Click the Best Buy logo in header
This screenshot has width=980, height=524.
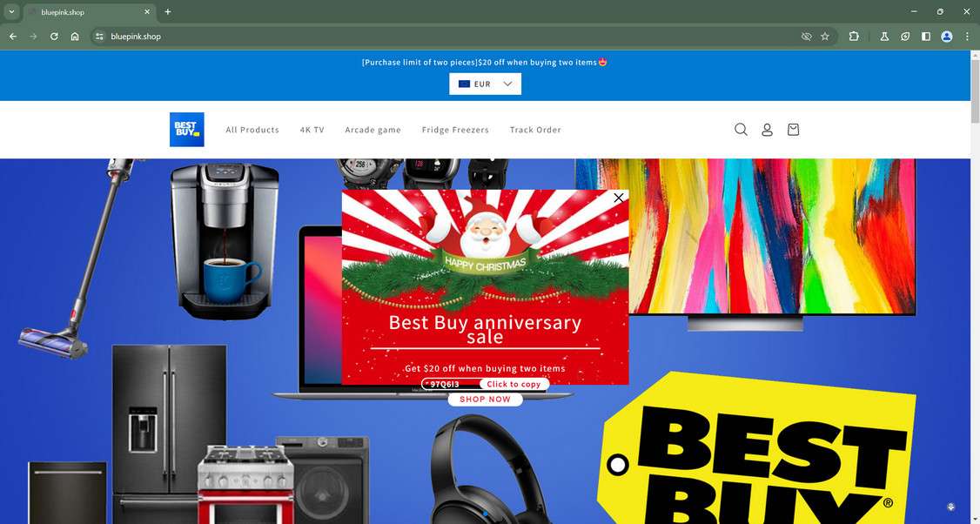(x=187, y=130)
